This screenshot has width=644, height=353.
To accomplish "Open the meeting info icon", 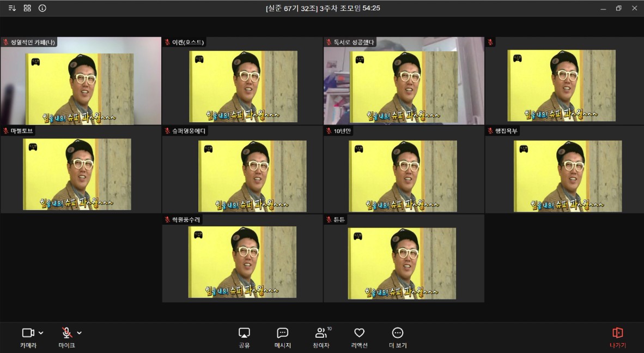I will [x=42, y=8].
